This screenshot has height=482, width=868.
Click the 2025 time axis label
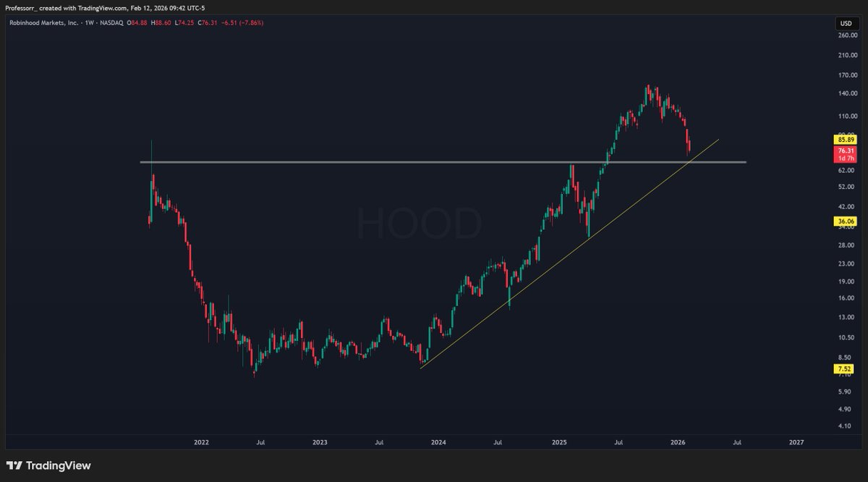pos(558,441)
